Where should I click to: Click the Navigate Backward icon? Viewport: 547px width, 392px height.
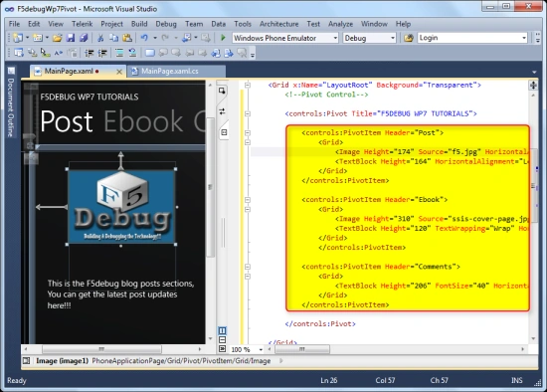point(187,38)
